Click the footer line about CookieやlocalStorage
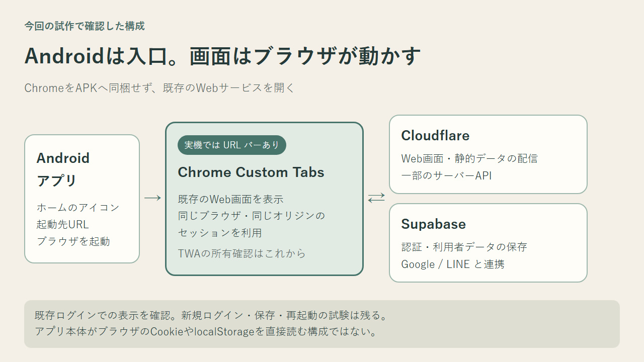 (206, 332)
